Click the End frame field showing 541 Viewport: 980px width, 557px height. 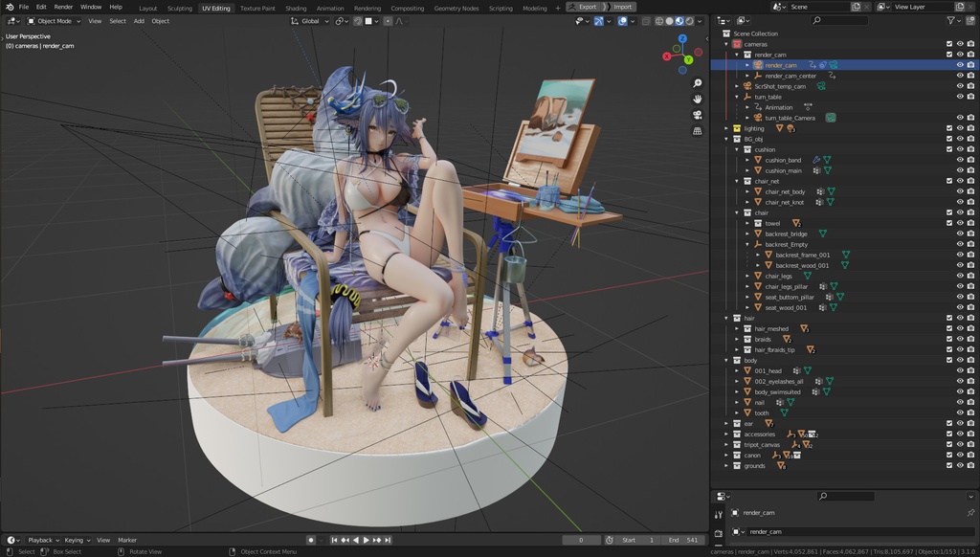[683, 540]
